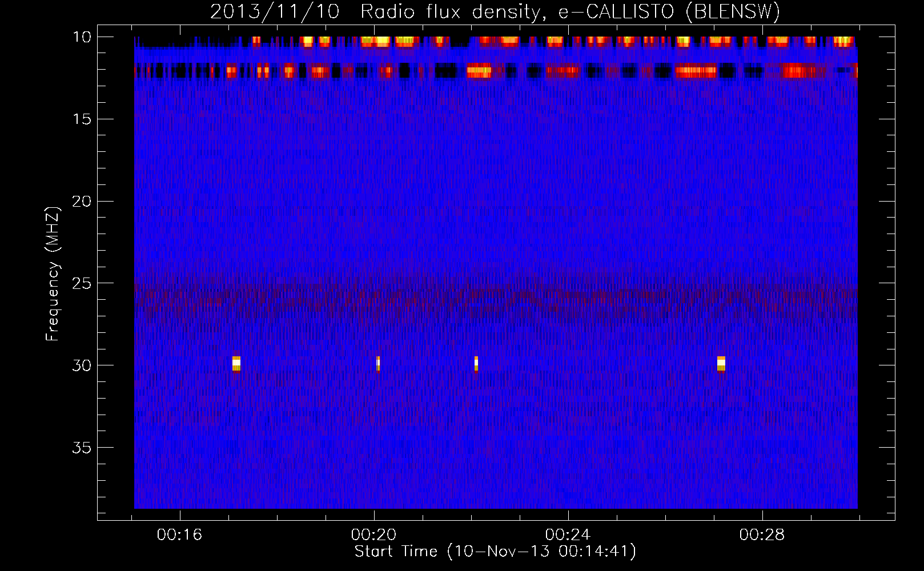The width and height of the screenshot is (924, 571).
Task: Click the 20 MHz frequency tick label
Action: pyautogui.click(x=82, y=202)
